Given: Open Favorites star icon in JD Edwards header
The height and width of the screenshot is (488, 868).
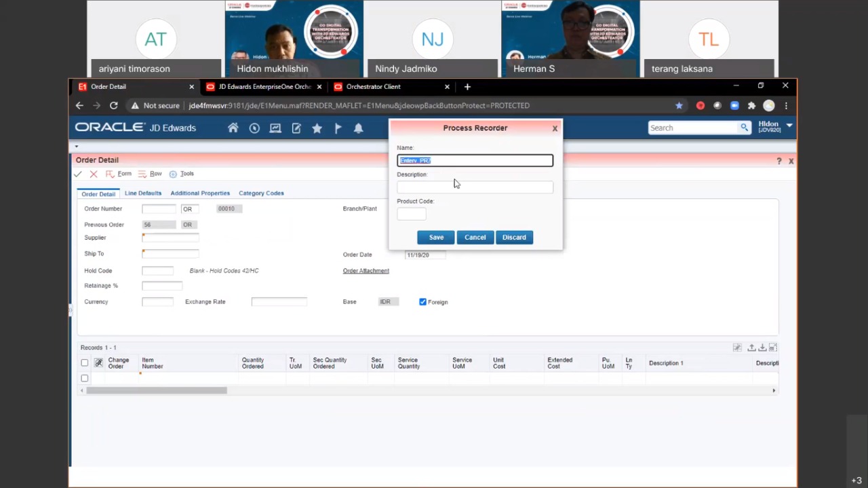Looking at the screenshot, I should (317, 128).
